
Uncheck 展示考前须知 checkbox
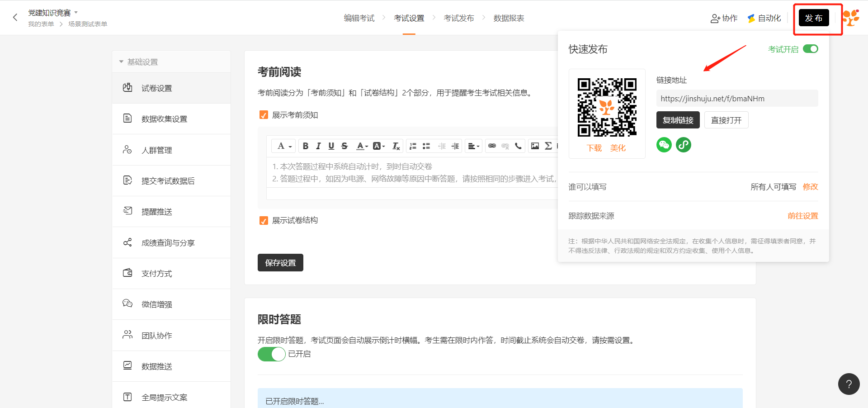(x=264, y=115)
